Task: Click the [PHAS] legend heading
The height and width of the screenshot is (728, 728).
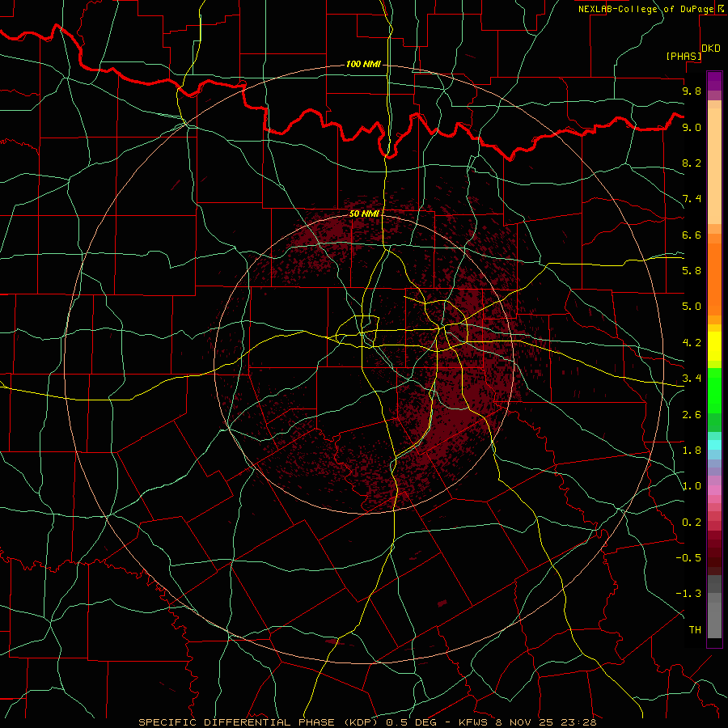Action: coord(684,56)
